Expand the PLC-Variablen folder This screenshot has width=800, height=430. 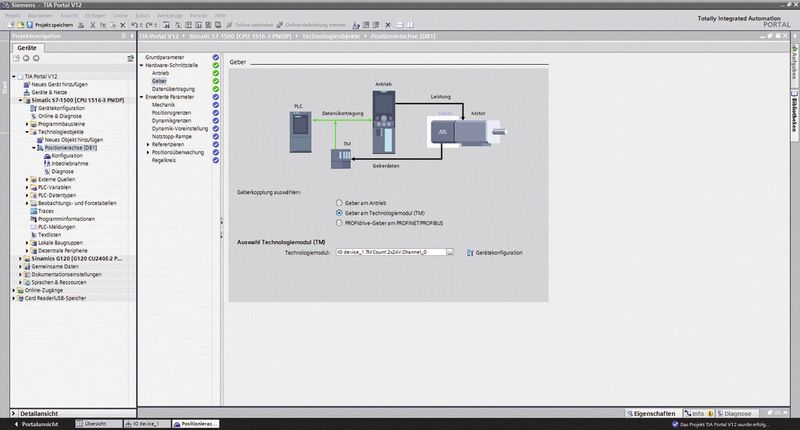(x=27, y=187)
